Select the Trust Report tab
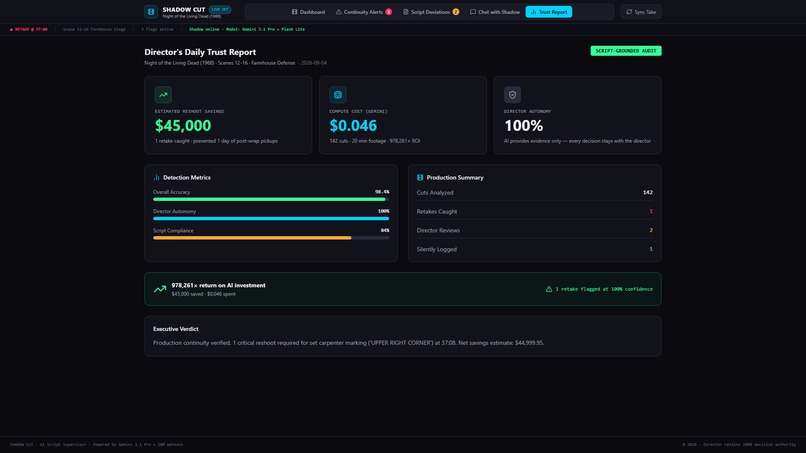The image size is (806, 453). click(548, 12)
